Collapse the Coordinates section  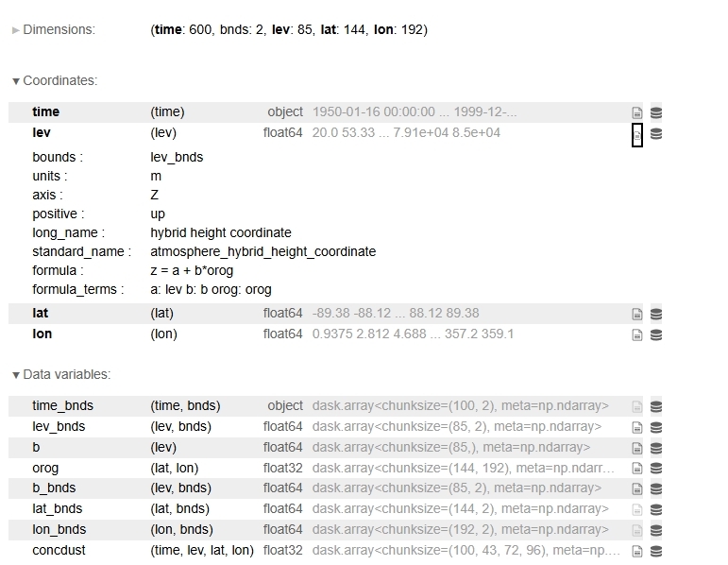click(x=55, y=81)
